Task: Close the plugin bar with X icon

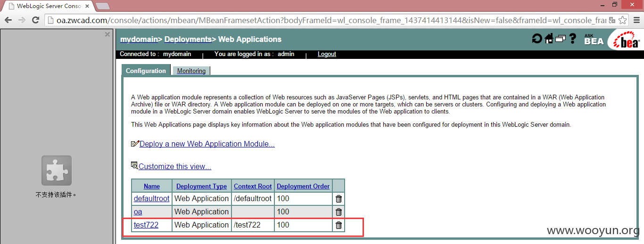Action: click(x=107, y=34)
